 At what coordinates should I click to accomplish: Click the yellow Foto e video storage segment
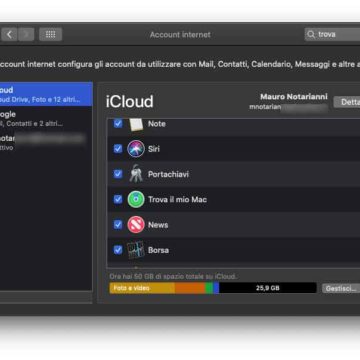(142, 288)
